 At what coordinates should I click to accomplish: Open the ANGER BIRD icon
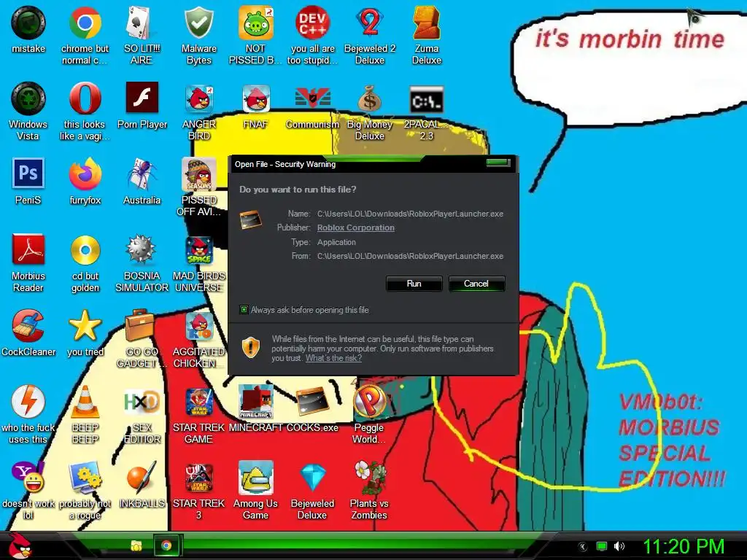198,98
